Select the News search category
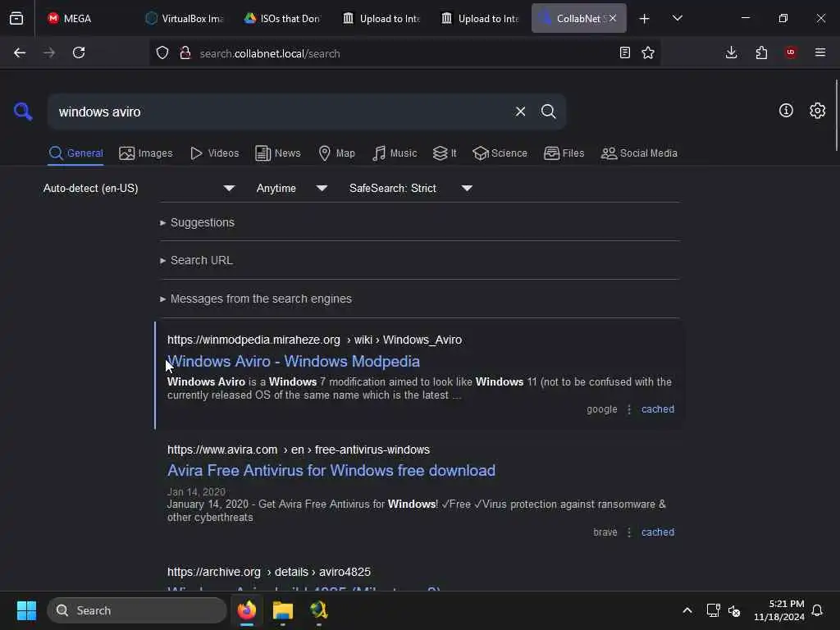The image size is (840, 630). (x=278, y=153)
